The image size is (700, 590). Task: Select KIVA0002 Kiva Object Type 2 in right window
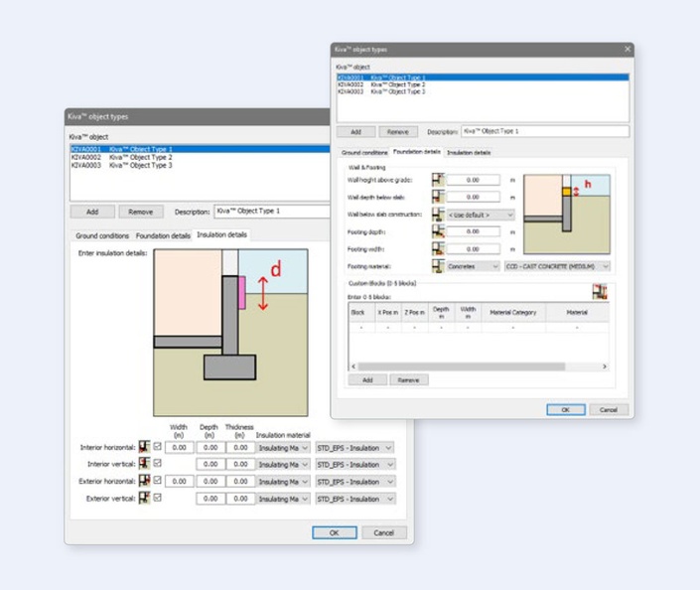[483, 84]
